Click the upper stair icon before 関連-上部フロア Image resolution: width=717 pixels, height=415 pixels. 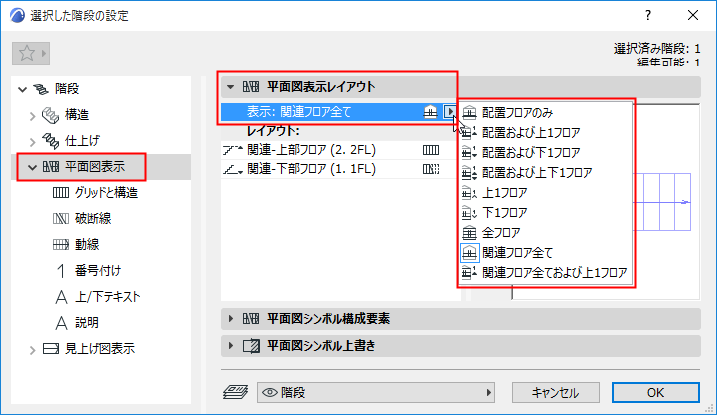tap(233, 150)
